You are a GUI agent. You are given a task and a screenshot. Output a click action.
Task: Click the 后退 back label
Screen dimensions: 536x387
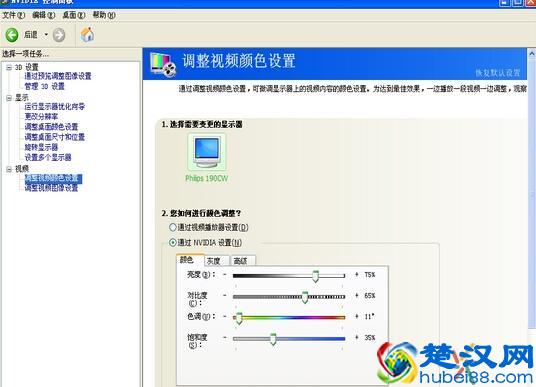pyautogui.click(x=31, y=35)
